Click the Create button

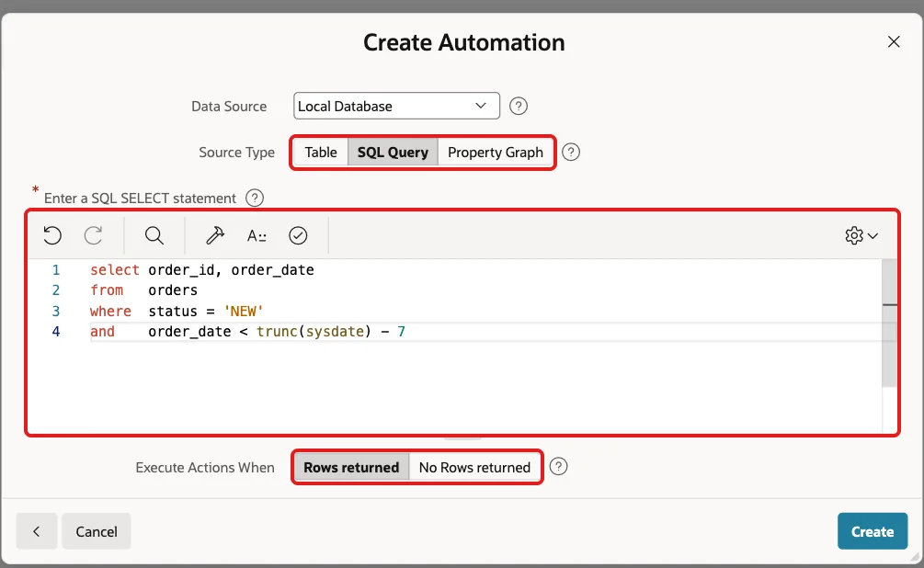coord(873,531)
